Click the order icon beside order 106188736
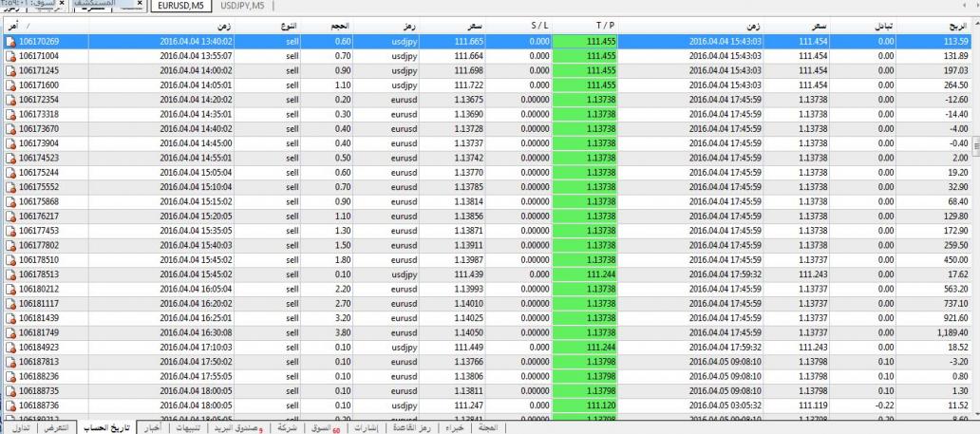The height and width of the screenshot is (434, 980). click(x=10, y=406)
